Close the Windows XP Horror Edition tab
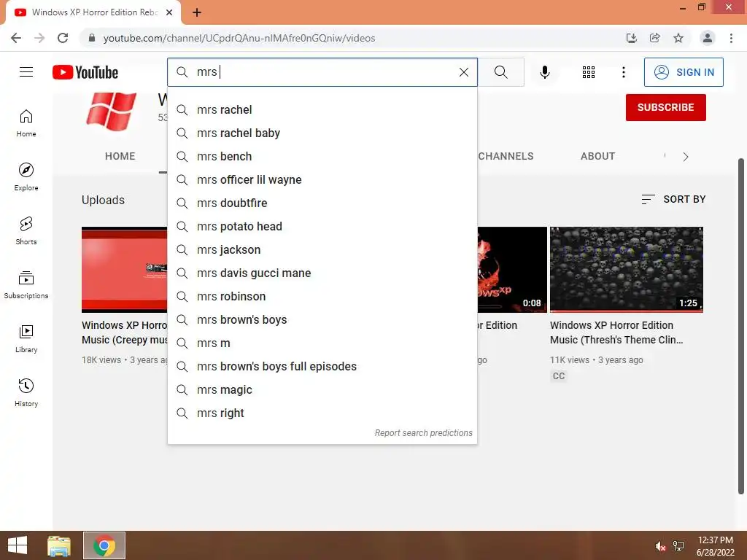Screen dimensions: 747x560 [169, 12]
